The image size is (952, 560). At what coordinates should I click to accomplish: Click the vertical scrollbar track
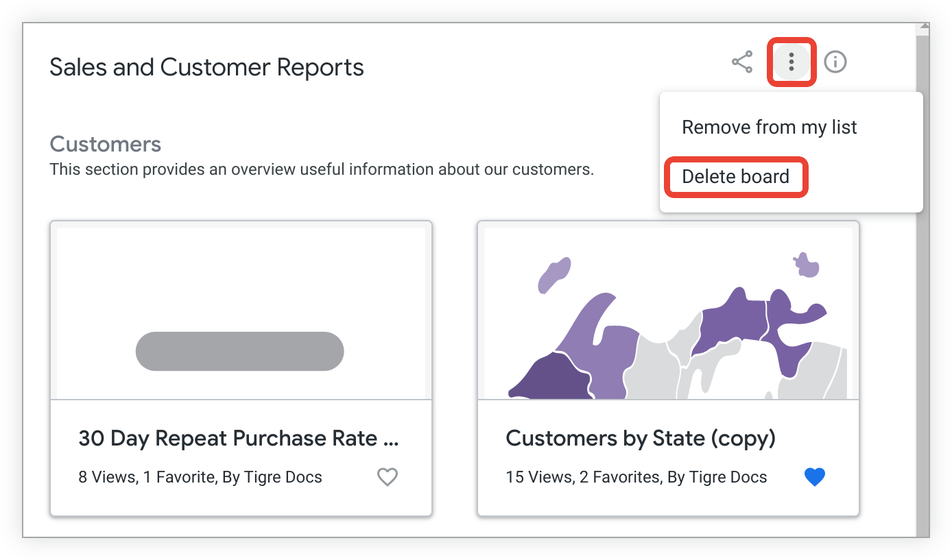pos(923,274)
